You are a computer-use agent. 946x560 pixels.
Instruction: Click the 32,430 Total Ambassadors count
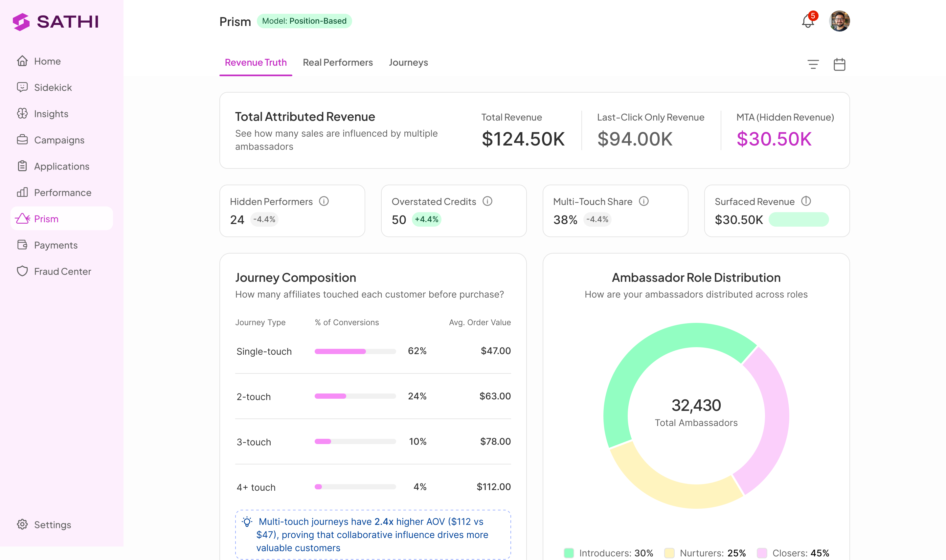point(696,405)
